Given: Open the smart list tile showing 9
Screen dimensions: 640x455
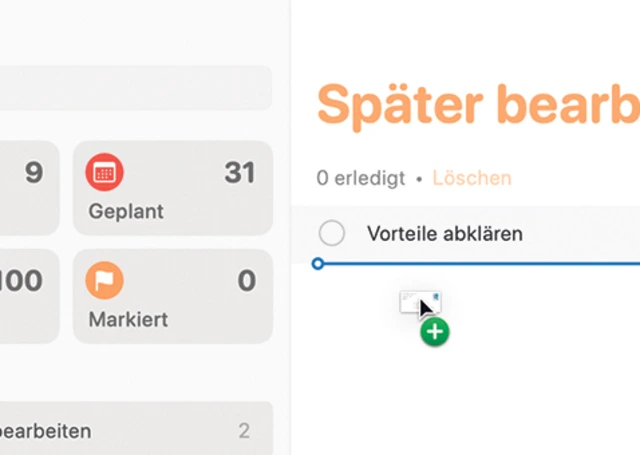Looking at the screenshot, I should [28, 188].
